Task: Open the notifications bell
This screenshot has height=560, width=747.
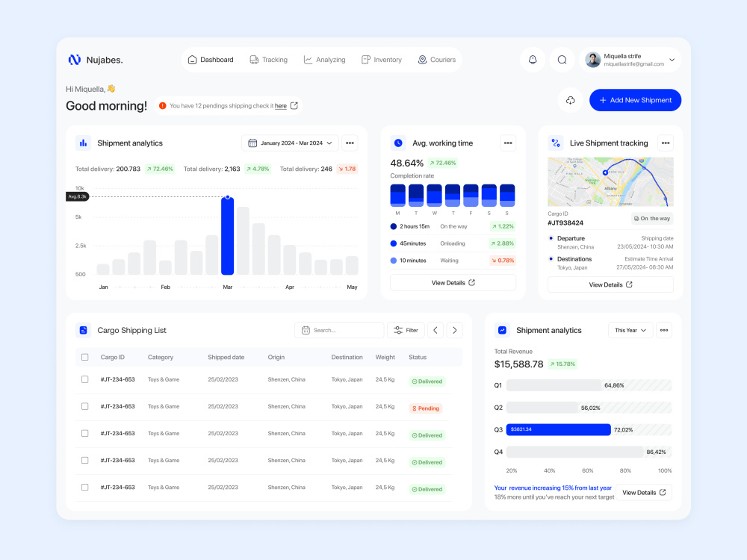Action: tap(533, 60)
